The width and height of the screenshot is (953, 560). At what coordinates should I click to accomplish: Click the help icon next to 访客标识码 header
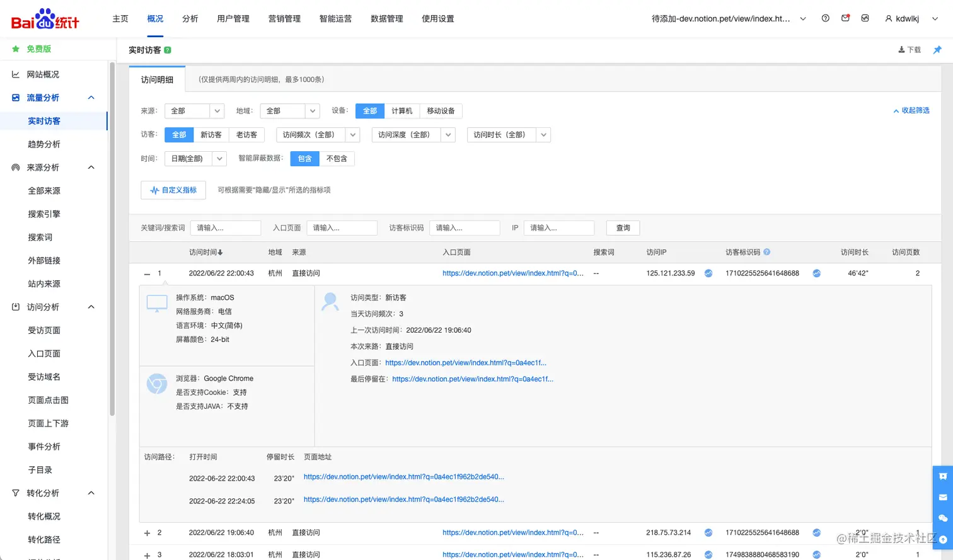(767, 252)
